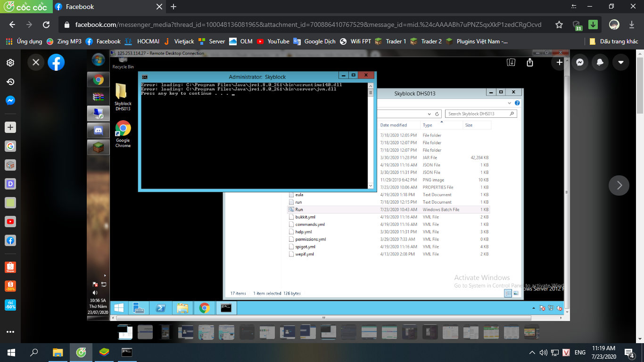Open the Trader 1 bookmark
This screenshot has height=362, width=644.
(x=391, y=41)
